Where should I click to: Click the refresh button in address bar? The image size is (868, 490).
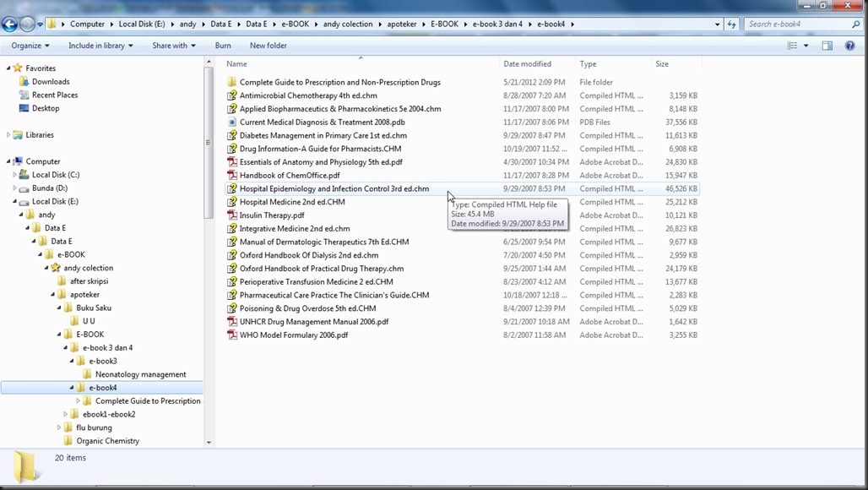click(x=732, y=24)
